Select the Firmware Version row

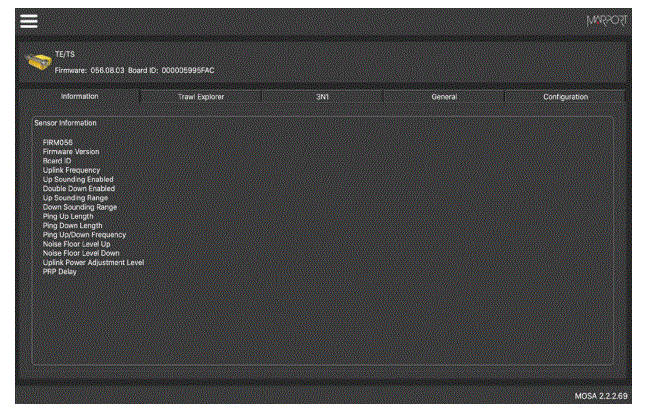pyautogui.click(x=71, y=152)
